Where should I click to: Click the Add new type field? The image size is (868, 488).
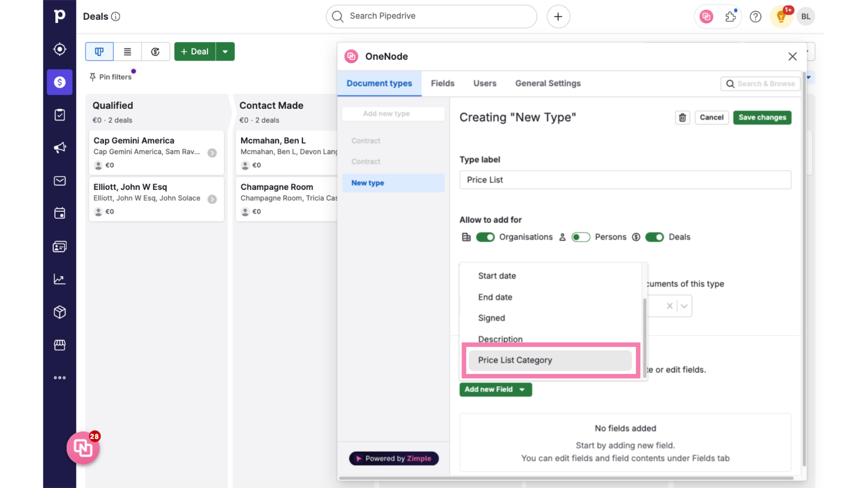pyautogui.click(x=393, y=114)
